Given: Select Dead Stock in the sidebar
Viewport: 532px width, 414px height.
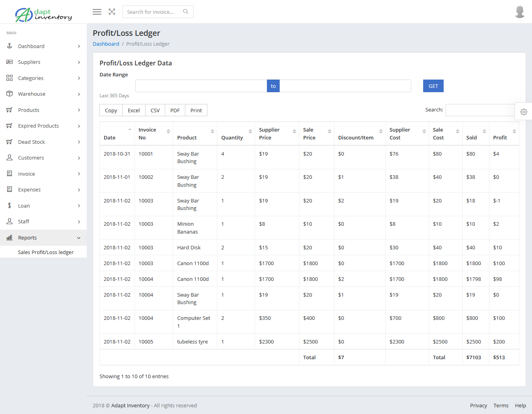Looking at the screenshot, I should coord(32,141).
